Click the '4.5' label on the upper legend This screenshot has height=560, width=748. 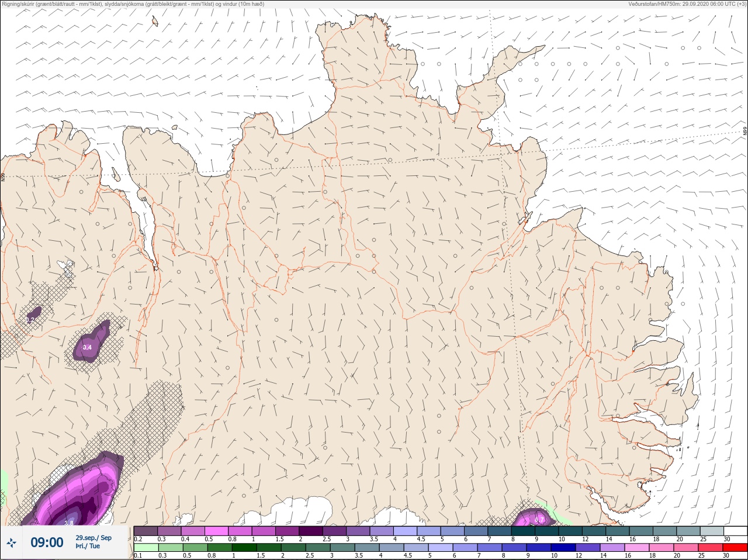(x=421, y=539)
